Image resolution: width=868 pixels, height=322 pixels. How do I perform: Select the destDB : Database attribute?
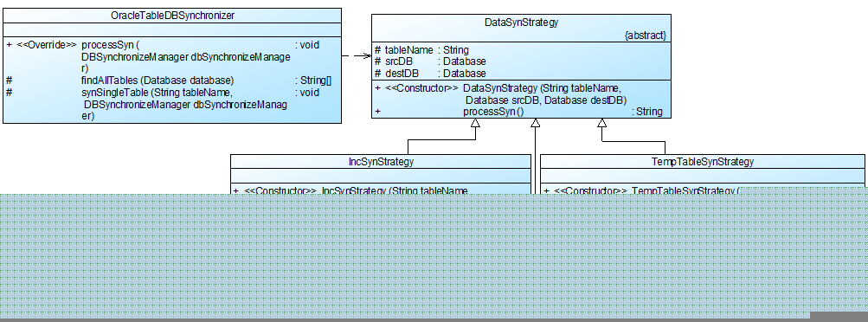coord(430,74)
